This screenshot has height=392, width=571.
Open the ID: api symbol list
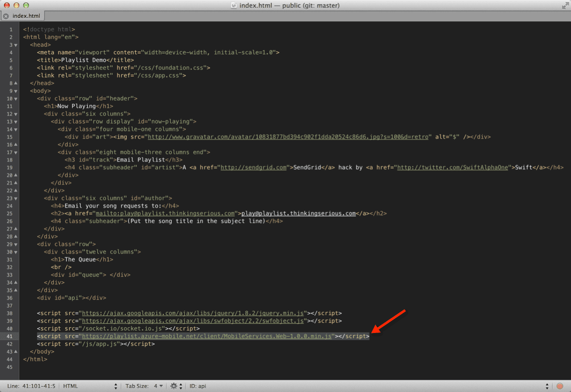(x=198, y=385)
